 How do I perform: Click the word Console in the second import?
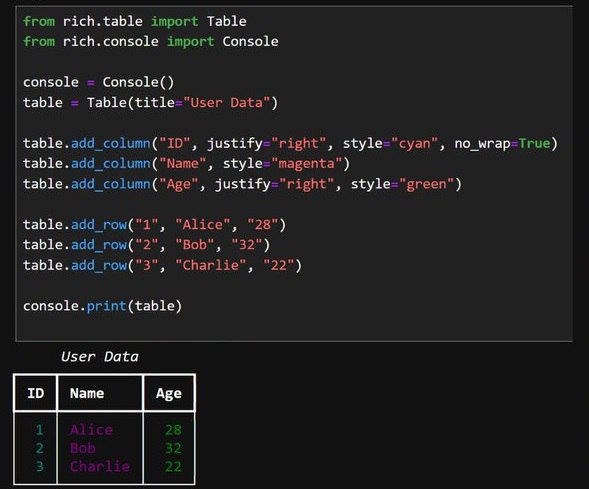[251, 42]
